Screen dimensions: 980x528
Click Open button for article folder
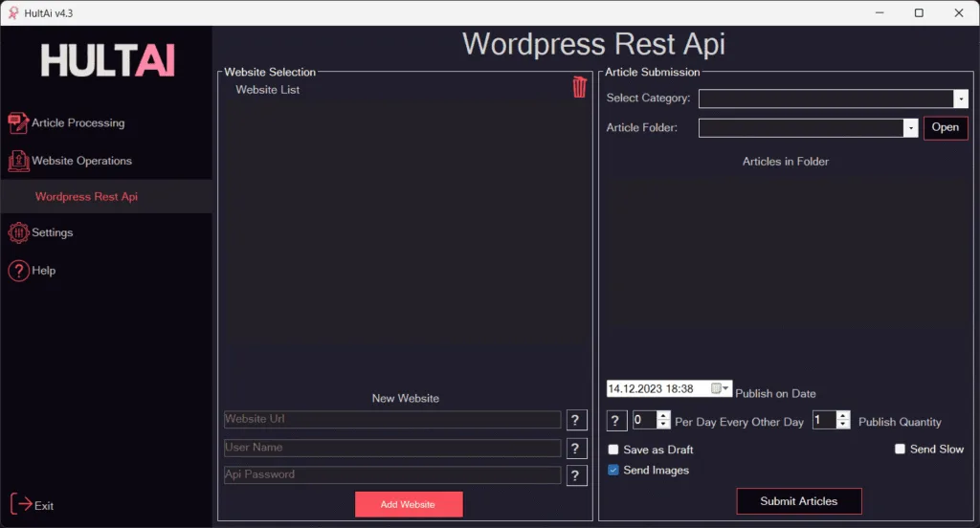tap(945, 127)
